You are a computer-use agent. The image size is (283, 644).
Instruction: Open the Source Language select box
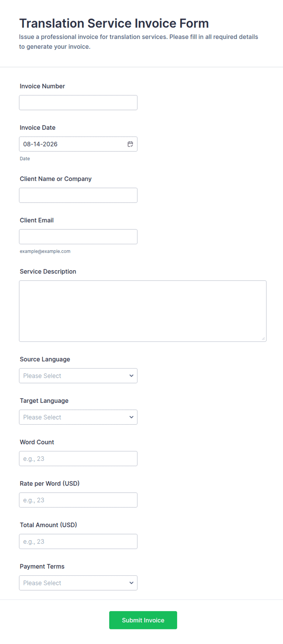pyautogui.click(x=78, y=376)
